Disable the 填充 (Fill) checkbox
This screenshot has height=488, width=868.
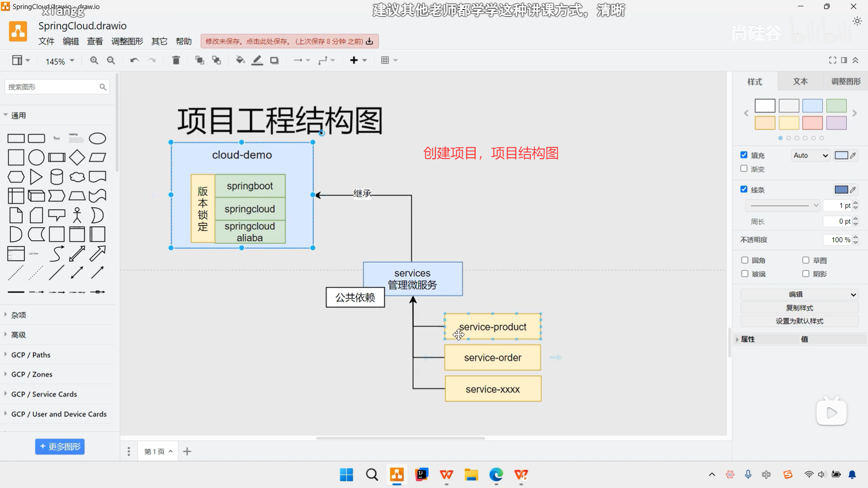click(744, 155)
